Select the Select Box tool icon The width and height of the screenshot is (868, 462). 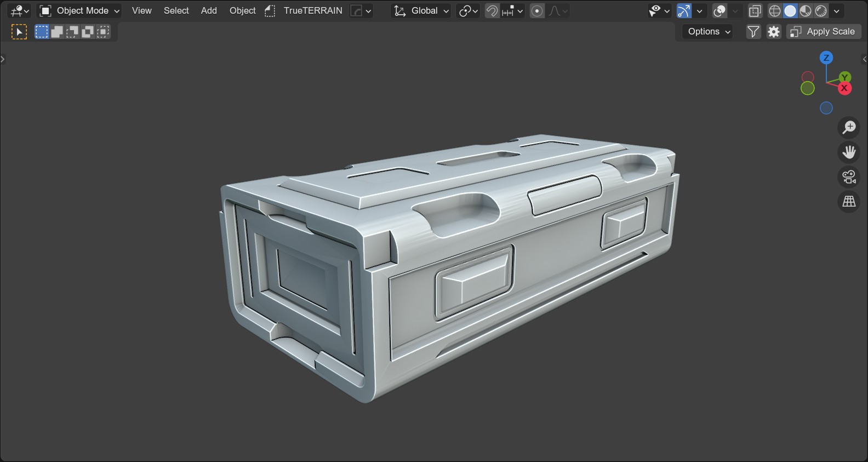tap(19, 32)
